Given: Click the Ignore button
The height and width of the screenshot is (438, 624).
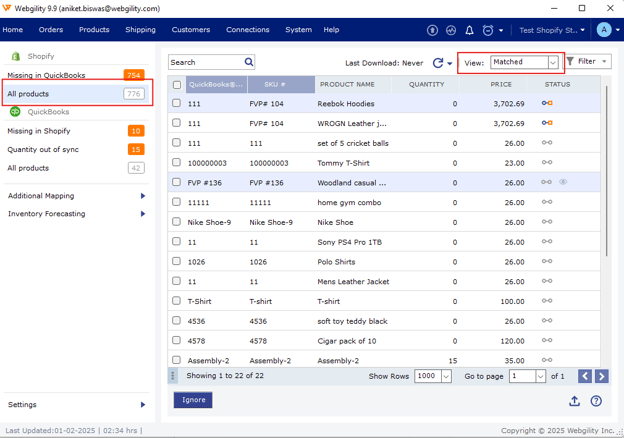Looking at the screenshot, I should (193, 400).
